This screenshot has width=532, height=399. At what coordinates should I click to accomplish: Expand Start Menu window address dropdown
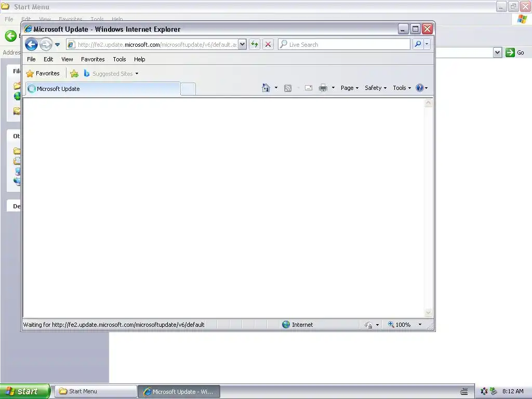pos(497,52)
